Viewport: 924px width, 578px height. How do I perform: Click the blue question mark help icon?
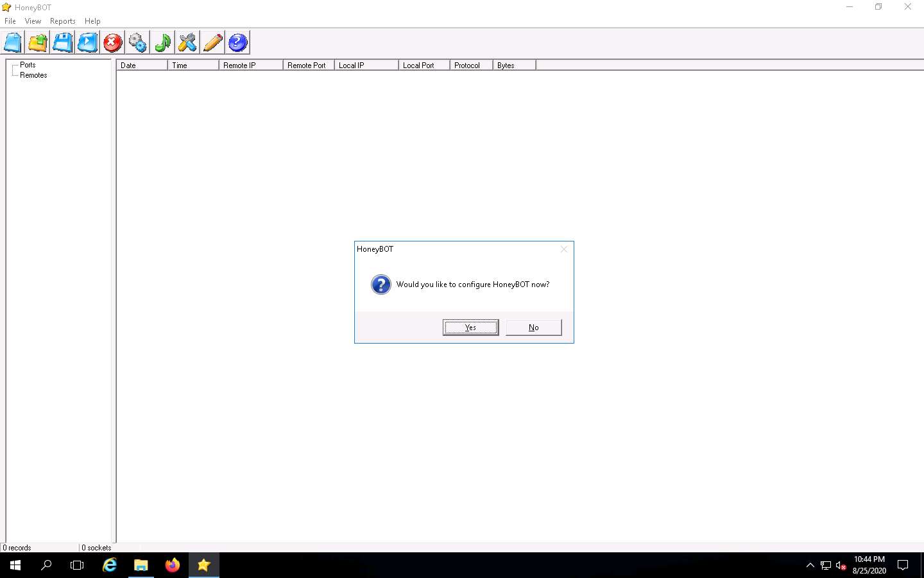point(238,43)
